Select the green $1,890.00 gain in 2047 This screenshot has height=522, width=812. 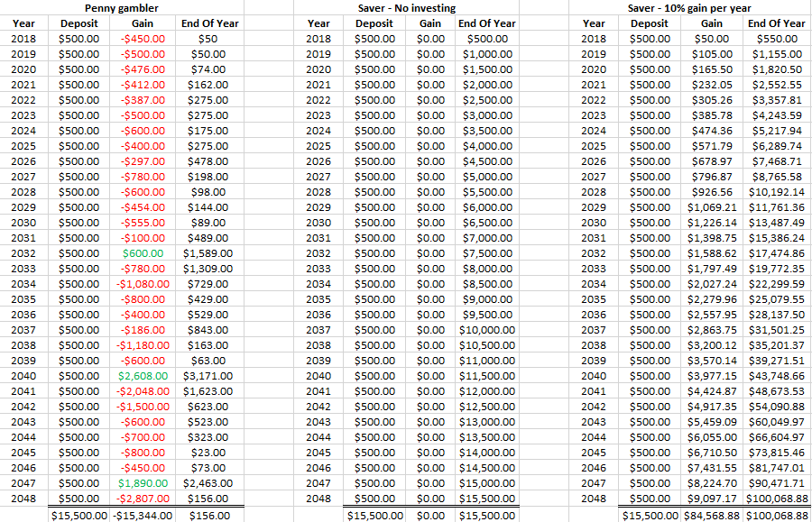[x=143, y=482]
